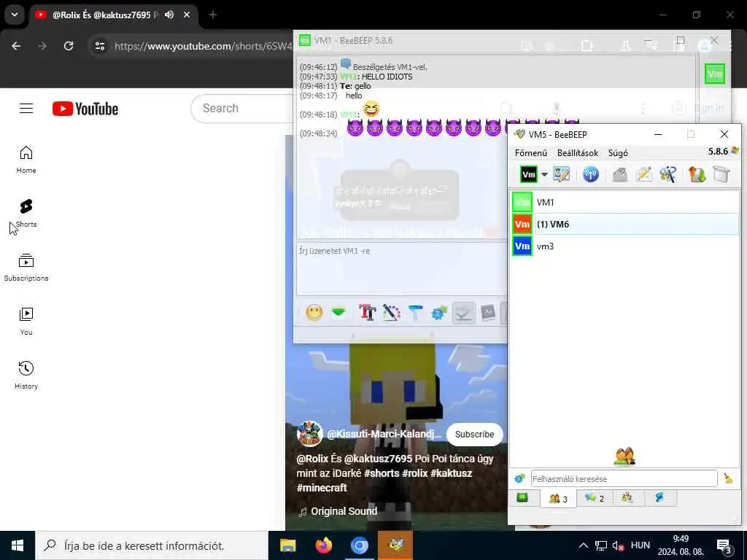Click the green Vm avatar of VM1 row

pos(522,203)
